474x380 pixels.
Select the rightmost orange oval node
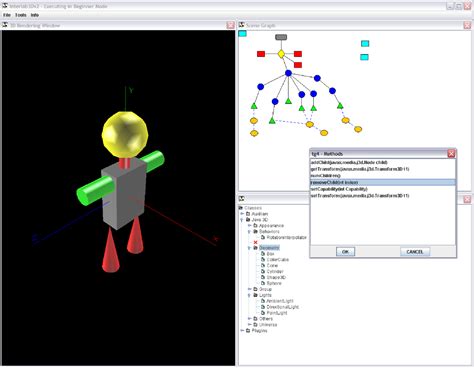pyautogui.click(x=358, y=129)
